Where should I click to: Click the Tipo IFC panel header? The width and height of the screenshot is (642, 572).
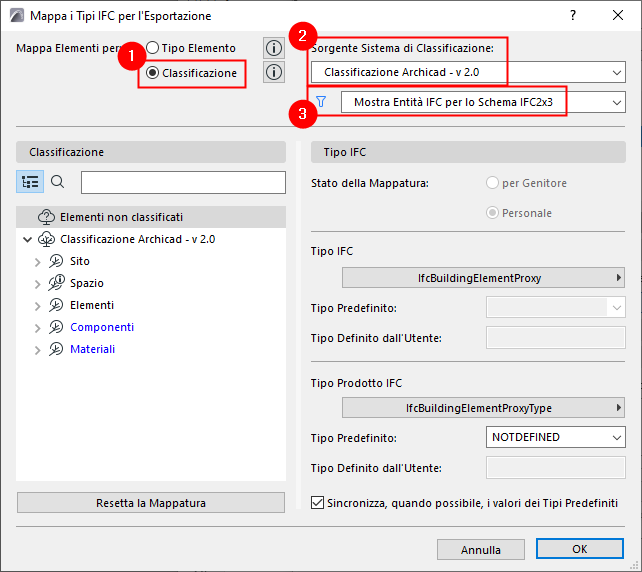click(x=468, y=152)
